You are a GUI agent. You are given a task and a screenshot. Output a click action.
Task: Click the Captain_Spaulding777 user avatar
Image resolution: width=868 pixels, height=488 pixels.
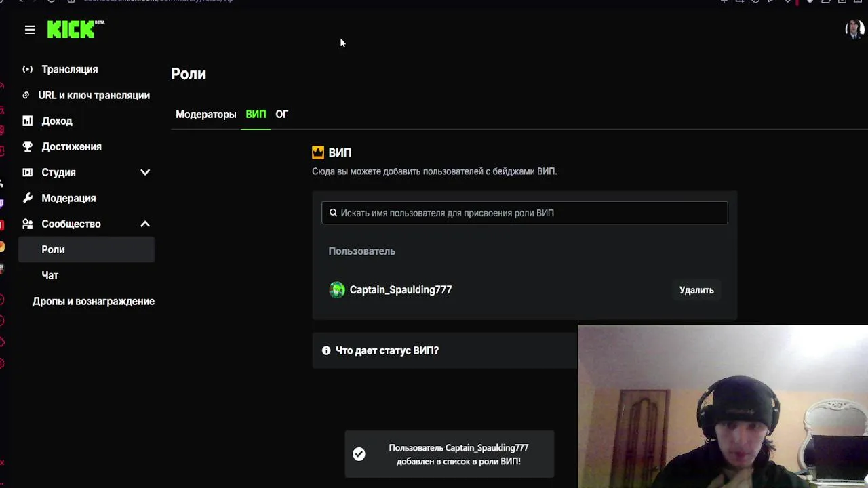[337, 290]
